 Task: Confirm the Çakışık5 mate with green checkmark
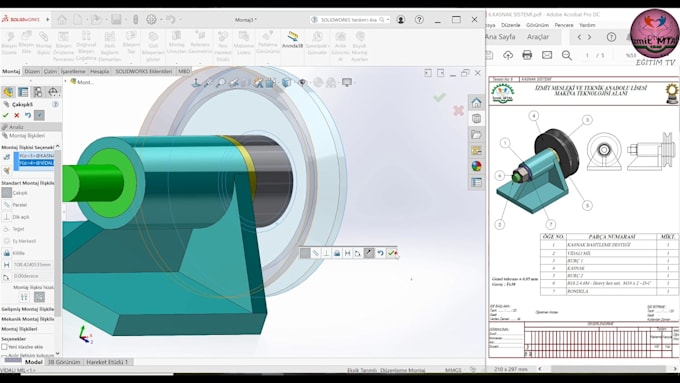[5, 115]
